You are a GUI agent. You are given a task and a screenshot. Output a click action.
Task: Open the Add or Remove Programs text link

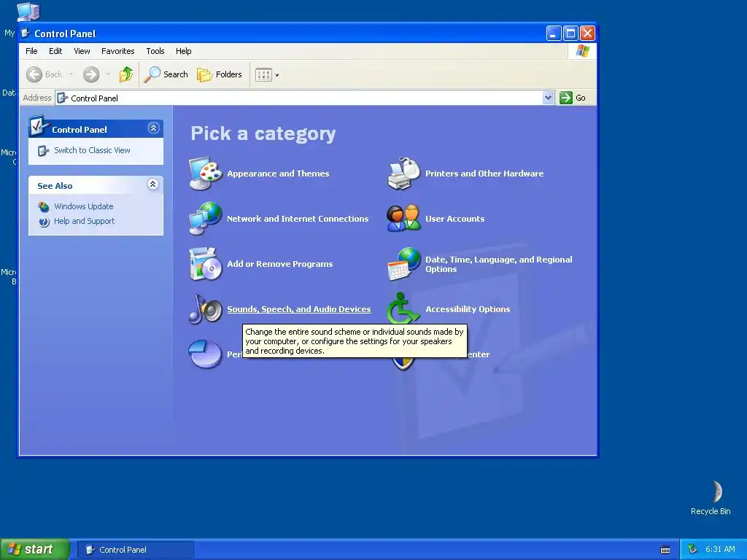280,264
